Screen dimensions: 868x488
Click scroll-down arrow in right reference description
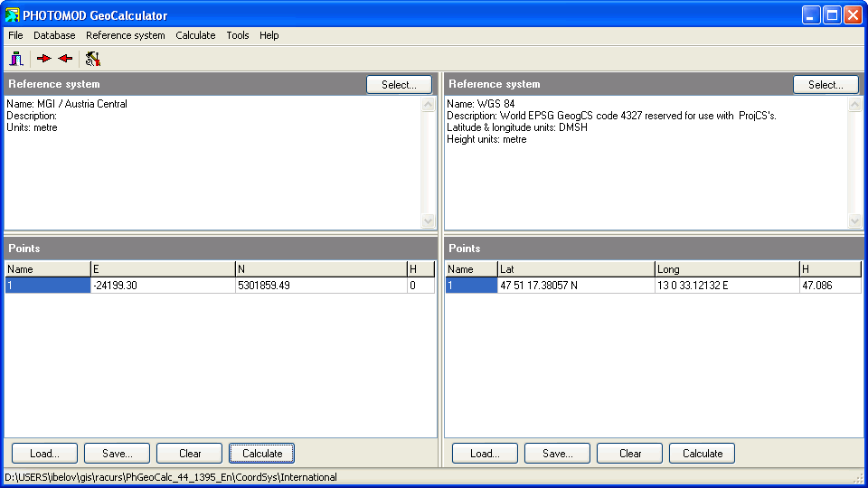854,221
